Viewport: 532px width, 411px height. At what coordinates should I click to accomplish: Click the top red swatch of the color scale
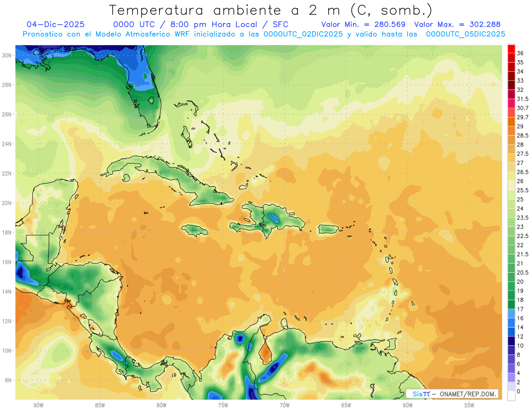(x=511, y=49)
